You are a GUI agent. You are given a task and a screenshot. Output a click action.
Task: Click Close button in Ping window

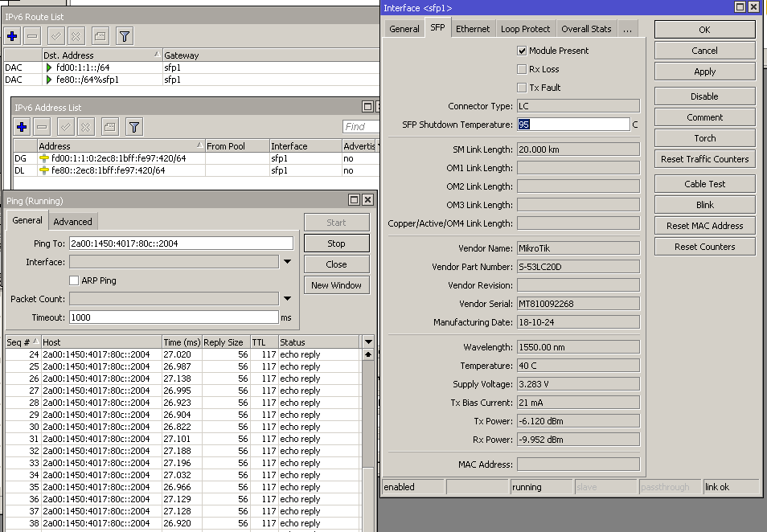coord(337,264)
